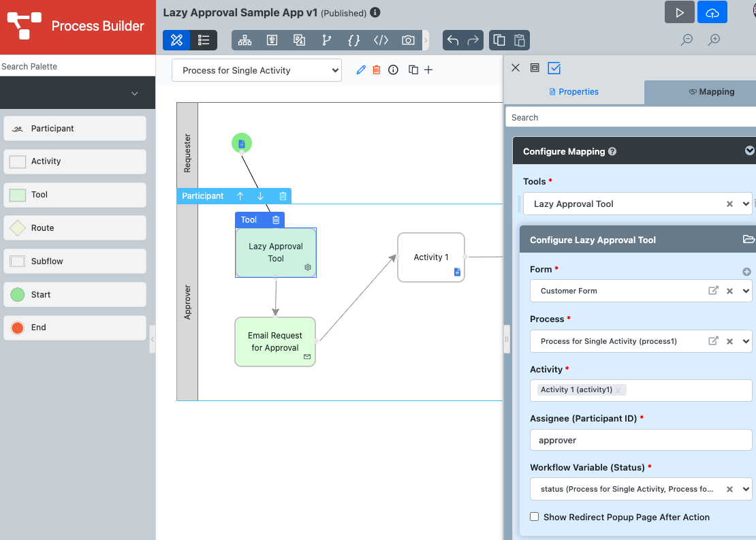Enable Show Redirect Popup Page After Action
The image size is (756, 540).
click(535, 517)
